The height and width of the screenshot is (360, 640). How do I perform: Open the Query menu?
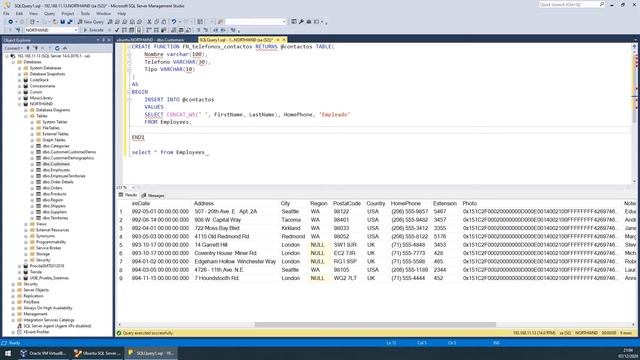[x=49, y=13]
